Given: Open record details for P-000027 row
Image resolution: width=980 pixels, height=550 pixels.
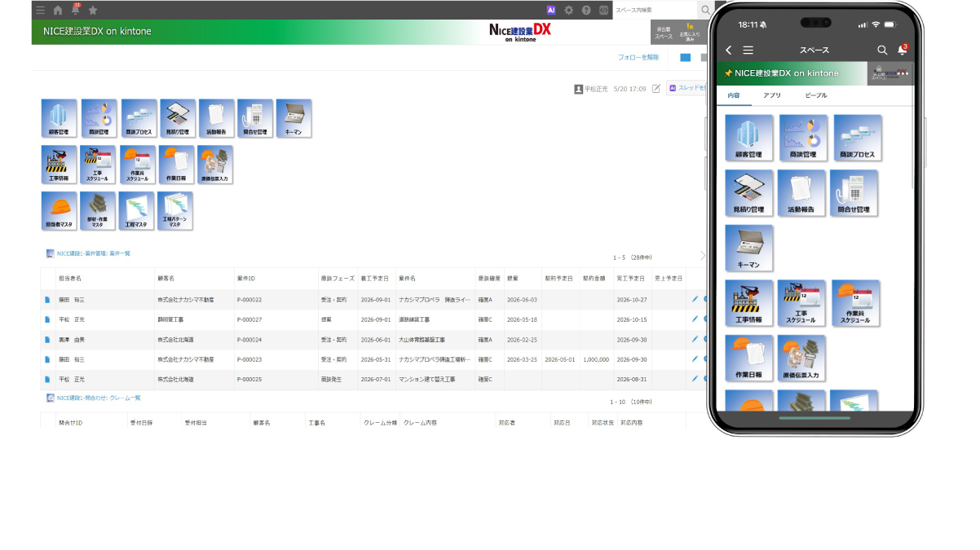Looking at the screenshot, I should (47, 319).
